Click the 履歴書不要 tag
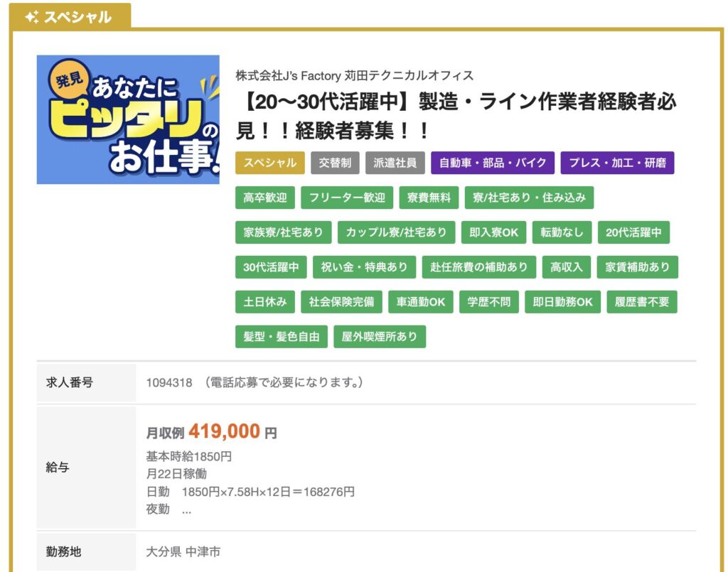728x572 pixels. pos(642,301)
